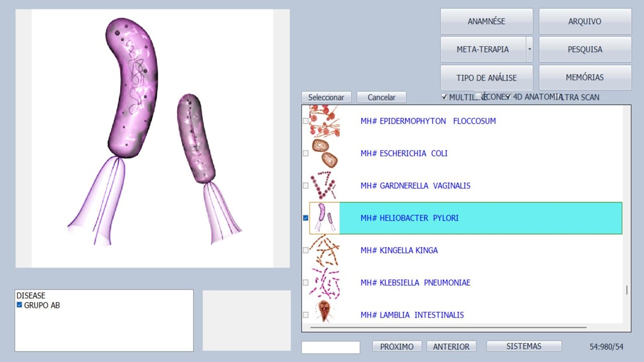This screenshot has width=644, height=362.
Task: Disable the MULTILINE checkbox
Action: [444, 97]
